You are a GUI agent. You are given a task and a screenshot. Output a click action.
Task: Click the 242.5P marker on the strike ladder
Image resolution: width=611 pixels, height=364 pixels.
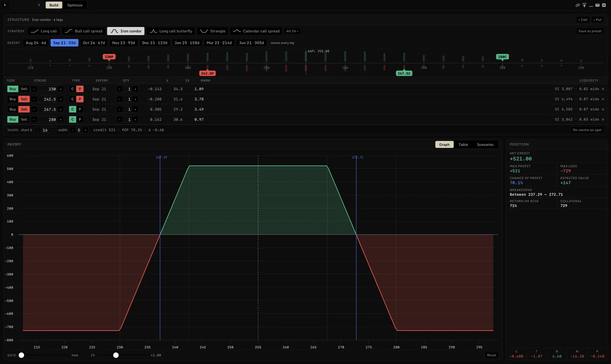(x=207, y=73)
